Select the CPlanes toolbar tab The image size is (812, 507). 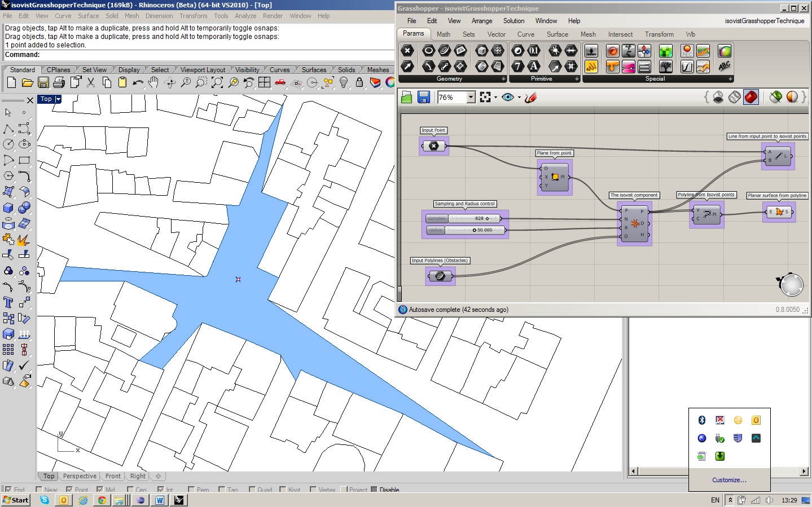click(59, 70)
